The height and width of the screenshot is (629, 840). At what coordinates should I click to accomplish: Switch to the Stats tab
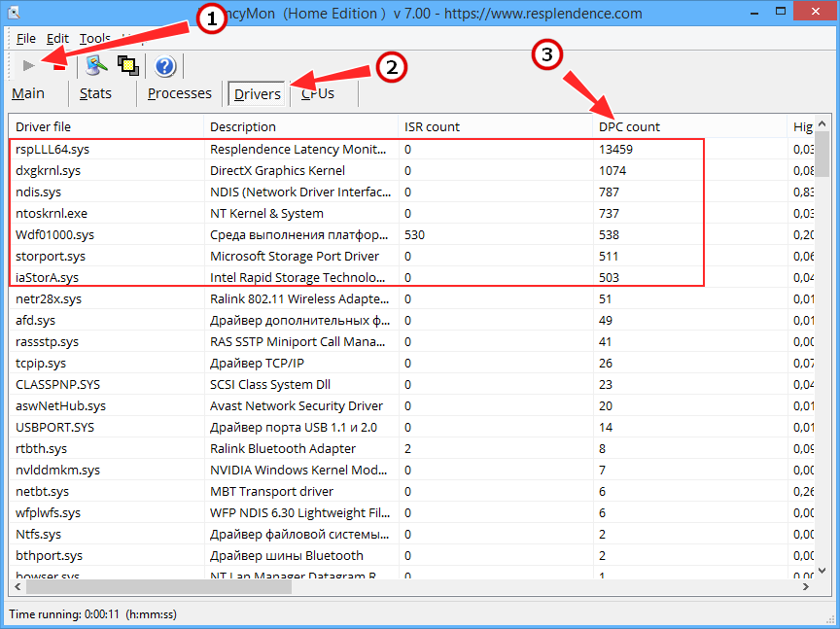click(x=95, y=93)
